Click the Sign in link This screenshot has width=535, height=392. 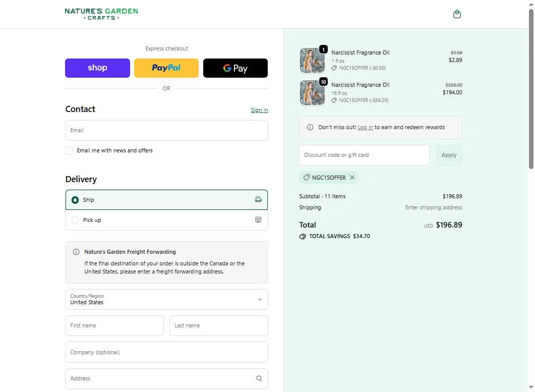click(259, 110)
